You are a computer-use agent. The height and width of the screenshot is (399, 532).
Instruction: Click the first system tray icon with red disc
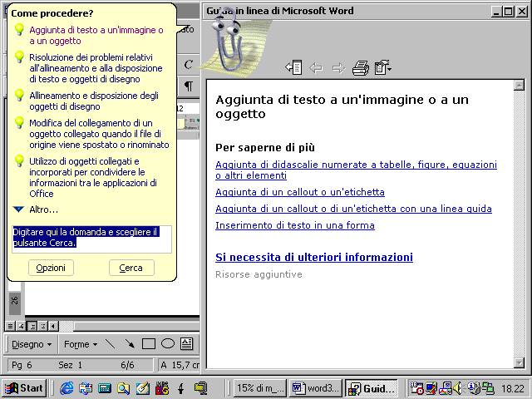tap(416, 388)
